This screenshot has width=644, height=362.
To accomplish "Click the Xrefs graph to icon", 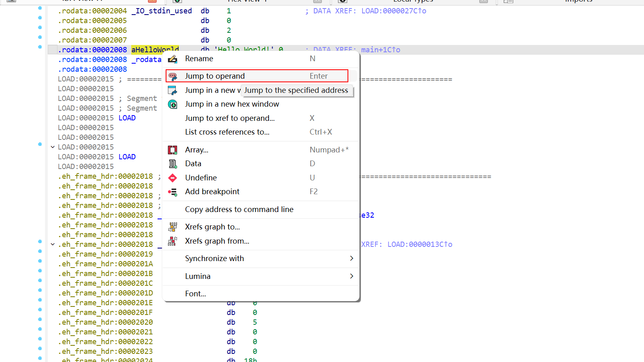I will coord(173,227).
